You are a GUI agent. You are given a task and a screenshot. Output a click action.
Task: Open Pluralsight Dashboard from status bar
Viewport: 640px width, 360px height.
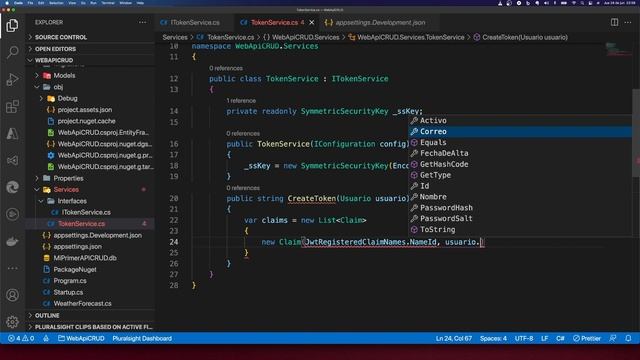pyautogui.click(x=142, y=338)
